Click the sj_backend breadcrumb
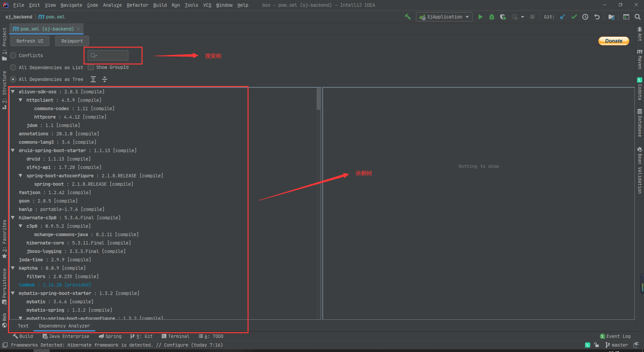 coord(19,17)
